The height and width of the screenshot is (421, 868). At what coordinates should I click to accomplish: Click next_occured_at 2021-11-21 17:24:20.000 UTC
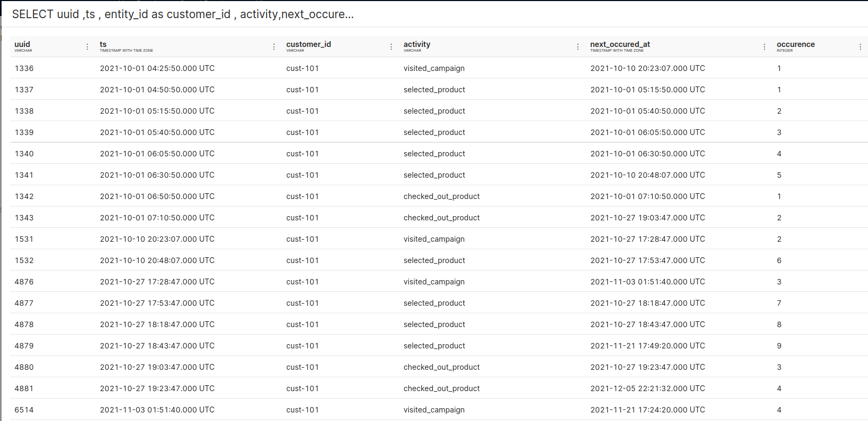(648, 410)
